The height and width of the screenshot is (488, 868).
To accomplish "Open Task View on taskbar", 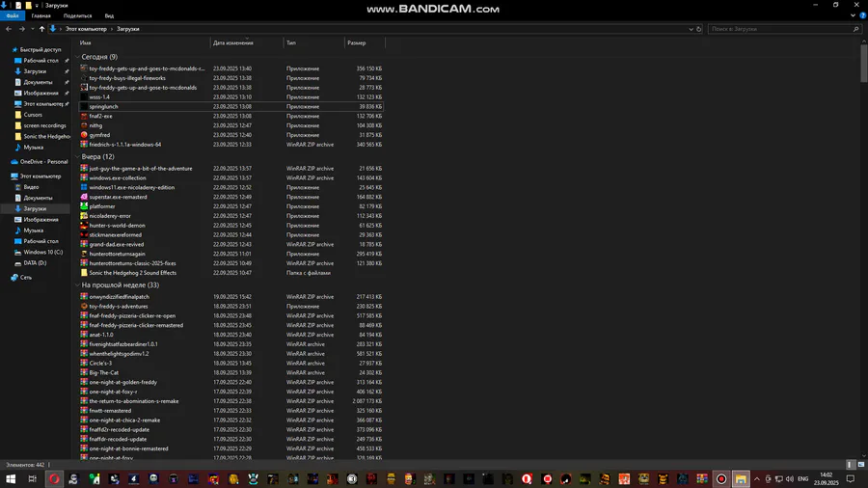I will [32, 479].
